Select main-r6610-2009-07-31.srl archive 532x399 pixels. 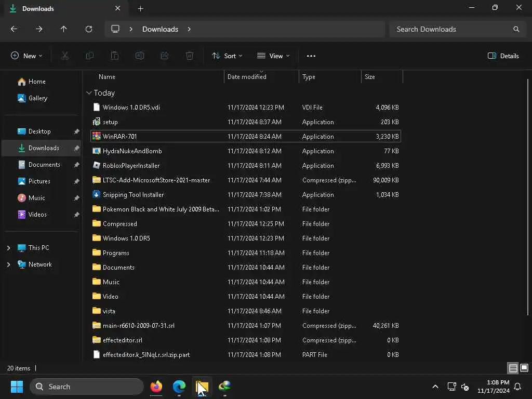(246, 325)
